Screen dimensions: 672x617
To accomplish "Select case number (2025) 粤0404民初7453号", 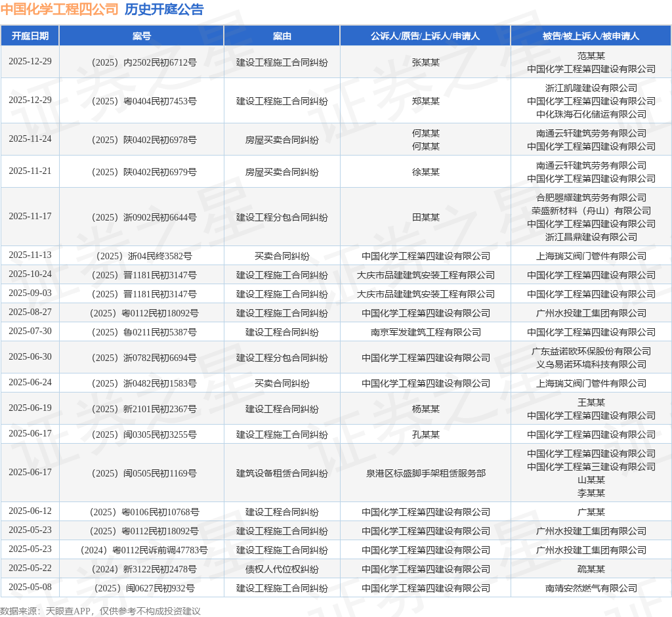I will coord(144,101).
